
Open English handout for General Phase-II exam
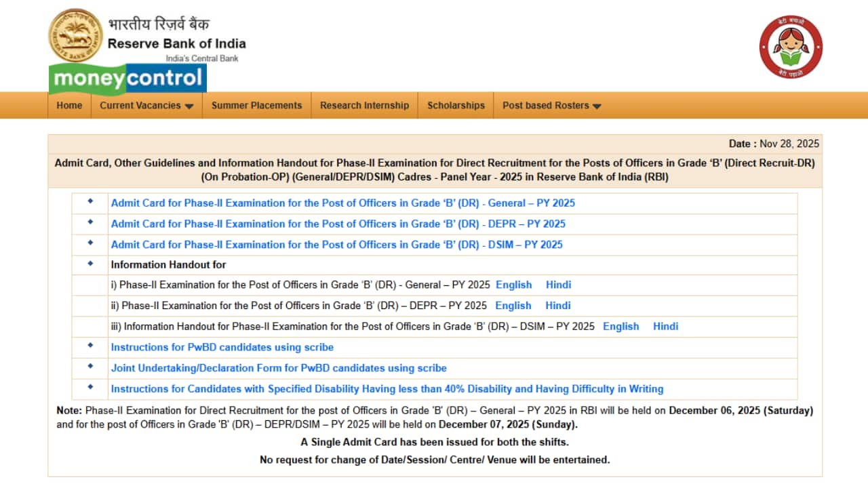(513, 285)
